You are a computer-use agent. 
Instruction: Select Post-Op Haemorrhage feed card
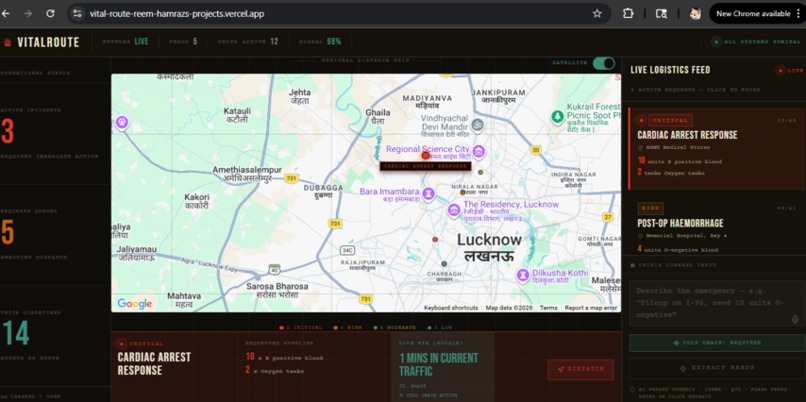coord(715,225)
